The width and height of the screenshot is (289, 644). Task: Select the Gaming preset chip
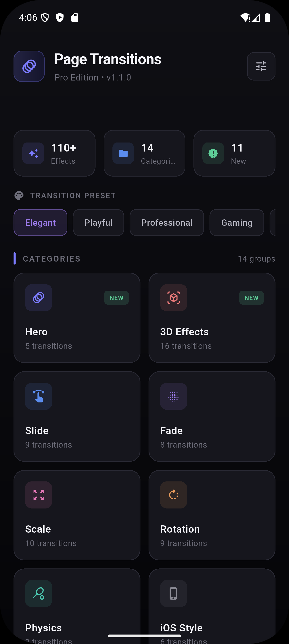click(237, 223)
